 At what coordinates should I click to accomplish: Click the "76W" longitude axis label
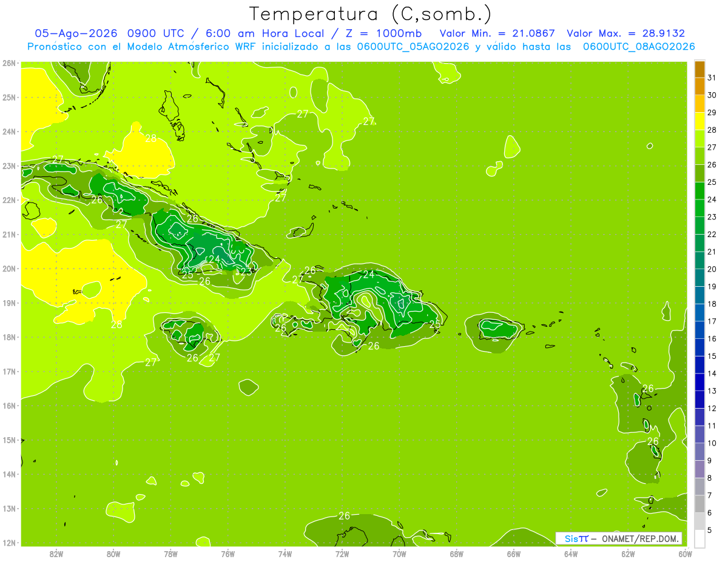coord(227,554)
